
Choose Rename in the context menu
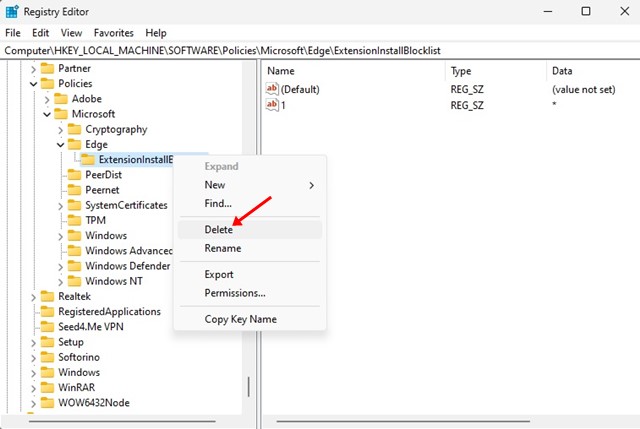coord(250,248)
